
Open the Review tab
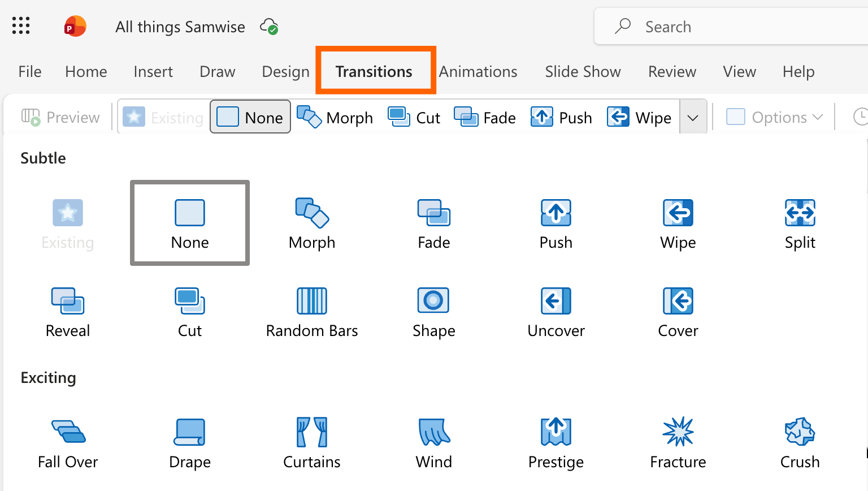pos(672,72)
